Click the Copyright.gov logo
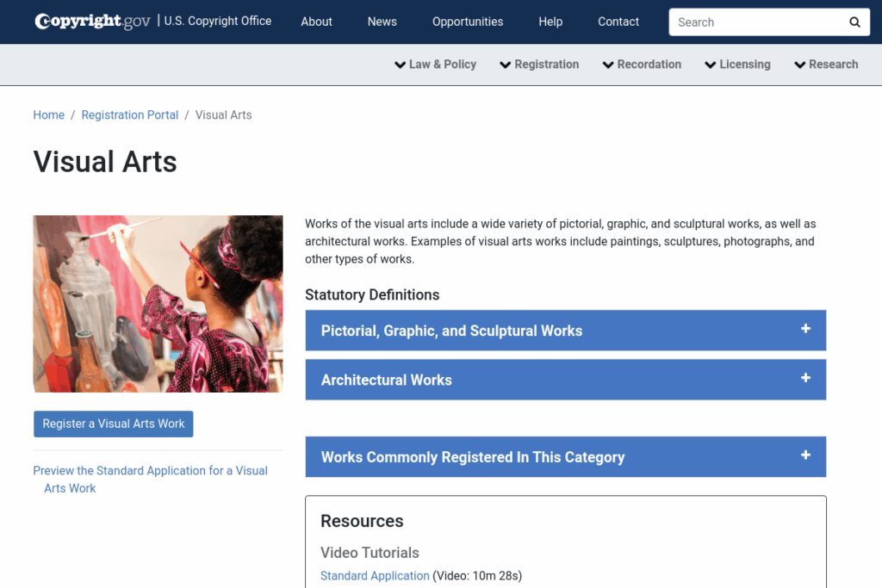 91,22
